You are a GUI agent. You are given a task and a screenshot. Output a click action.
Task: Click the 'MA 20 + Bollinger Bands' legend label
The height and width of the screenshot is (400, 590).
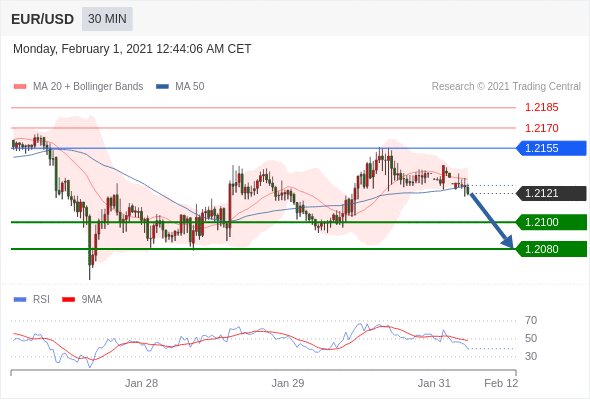point(88,87)
